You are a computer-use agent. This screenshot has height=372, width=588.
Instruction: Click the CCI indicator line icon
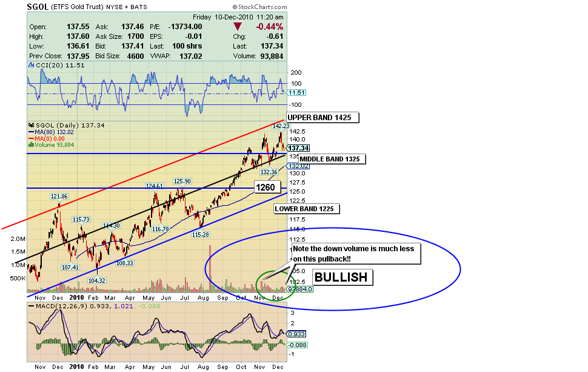tap(32, 66)
